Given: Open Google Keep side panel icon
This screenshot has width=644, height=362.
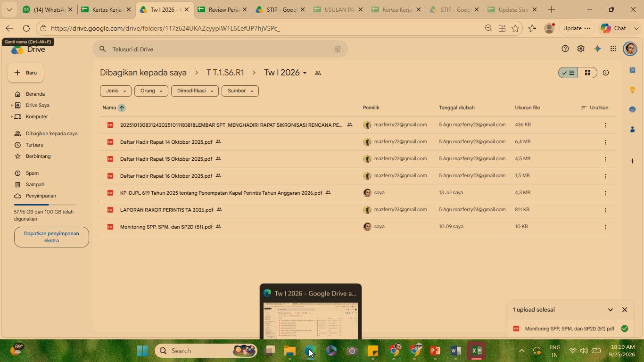Looking at the screenshot, I should point(632,90).
